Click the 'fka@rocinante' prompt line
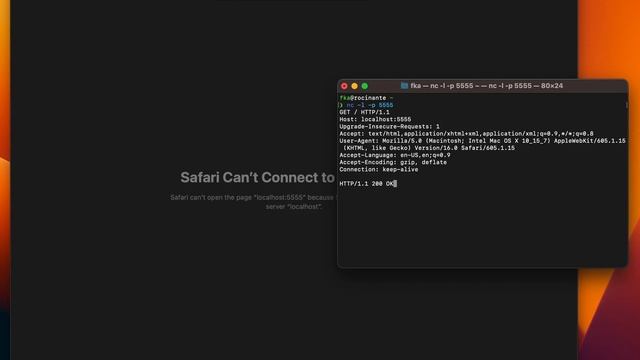This screenshot has height=360, width=640. [366, 98]
